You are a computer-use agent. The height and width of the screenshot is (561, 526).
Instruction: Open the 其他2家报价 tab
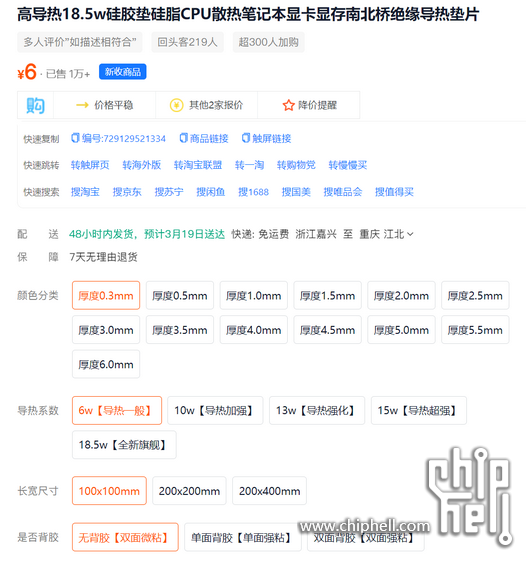tap(206, 105)
